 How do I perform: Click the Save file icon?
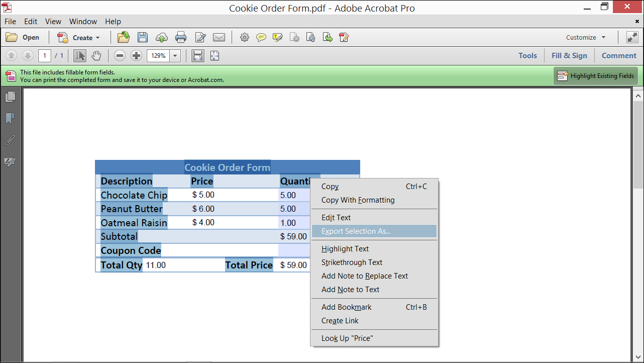tap(143, 37)
